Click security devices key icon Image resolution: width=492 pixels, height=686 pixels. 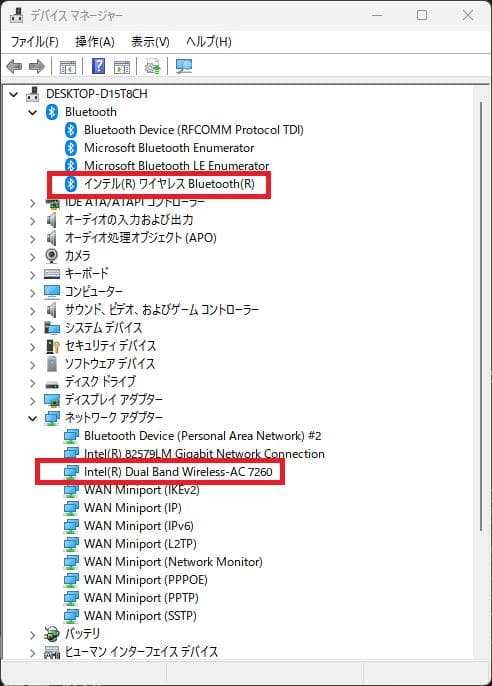pos(52,346)
